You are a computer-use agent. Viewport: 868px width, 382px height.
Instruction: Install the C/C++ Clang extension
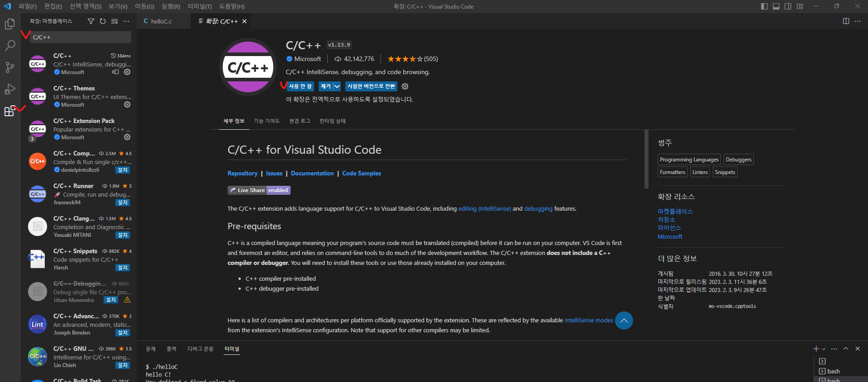pos(123,235)
